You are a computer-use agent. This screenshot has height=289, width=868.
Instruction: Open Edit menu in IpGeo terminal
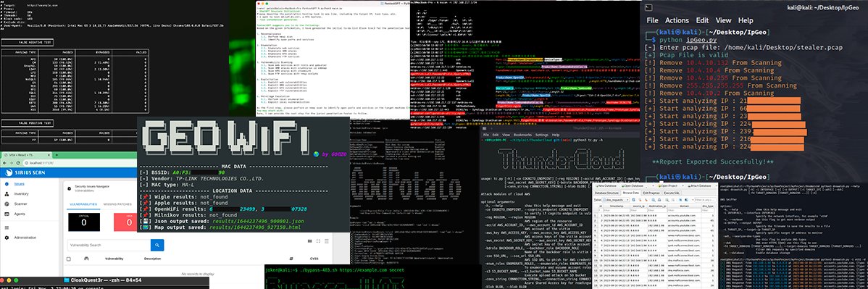(x=703, y=20)
